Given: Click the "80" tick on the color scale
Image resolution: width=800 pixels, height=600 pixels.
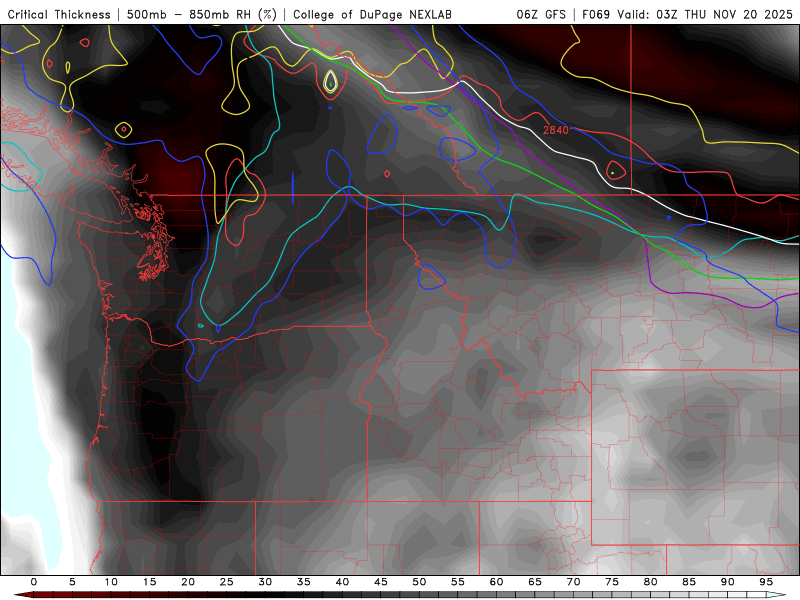Looking at the screenshot, I should click(x=651, y=582).
